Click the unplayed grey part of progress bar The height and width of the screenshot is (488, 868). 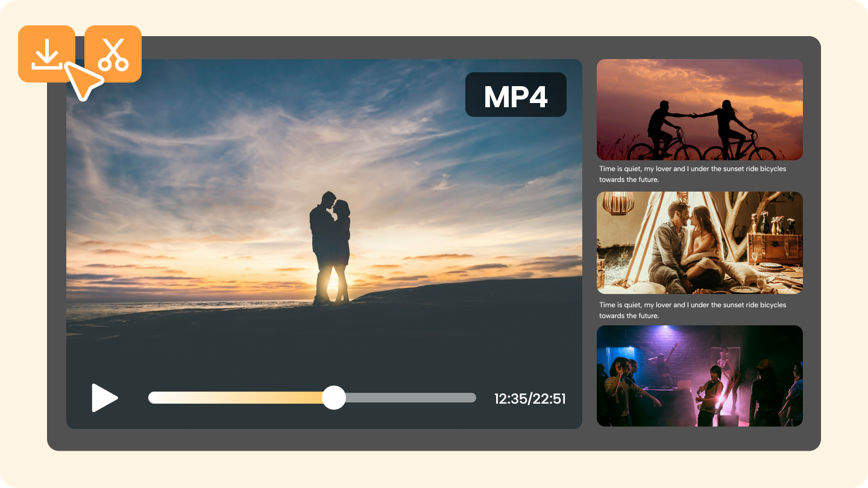pos(411,398)
